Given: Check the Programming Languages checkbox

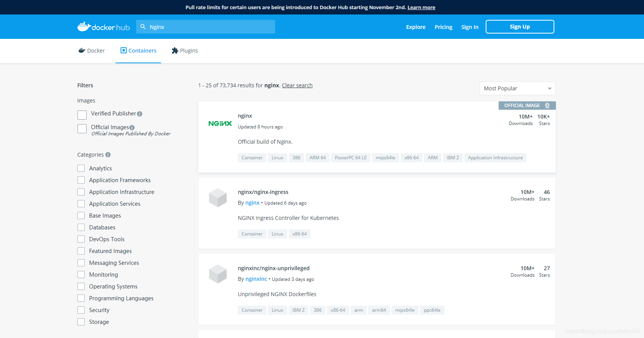Looking at the screenshot, I should coord(81,298).
